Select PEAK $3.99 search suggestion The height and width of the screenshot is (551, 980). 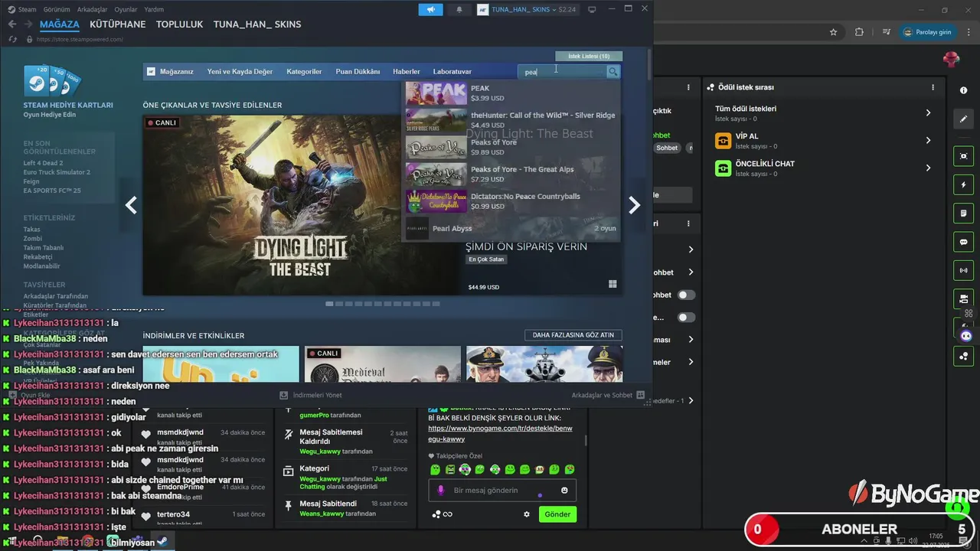pos(511,93)
